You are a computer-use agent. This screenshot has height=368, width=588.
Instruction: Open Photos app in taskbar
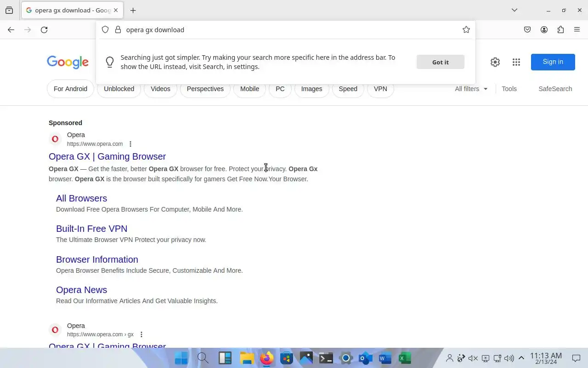pos(306,358)
